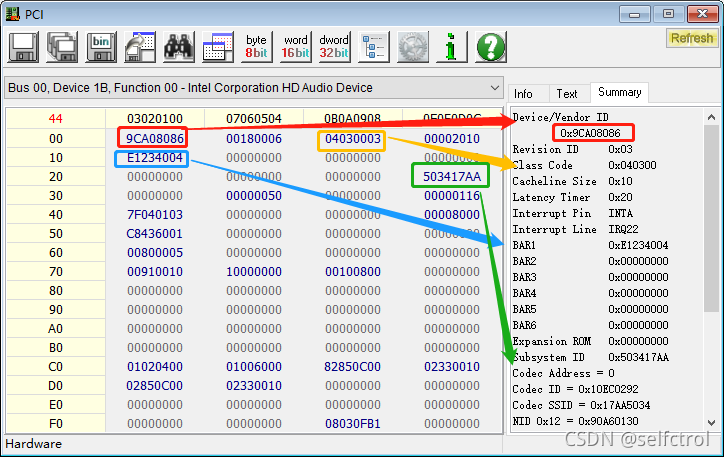Select register cell C8436001
This screenshot has width=724, height=457.
155,234
